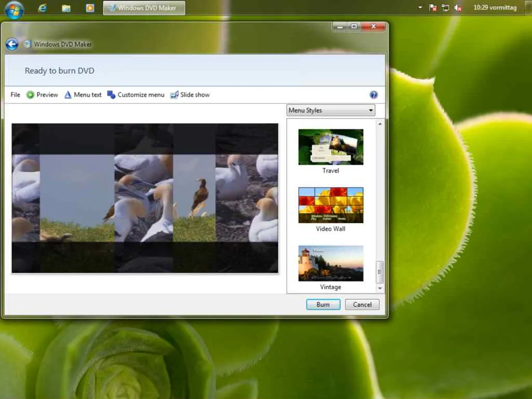Click the styles list scroll up arrow
Image resolution: width=532 pixels, height=399 pixels.
coord(380,124)
